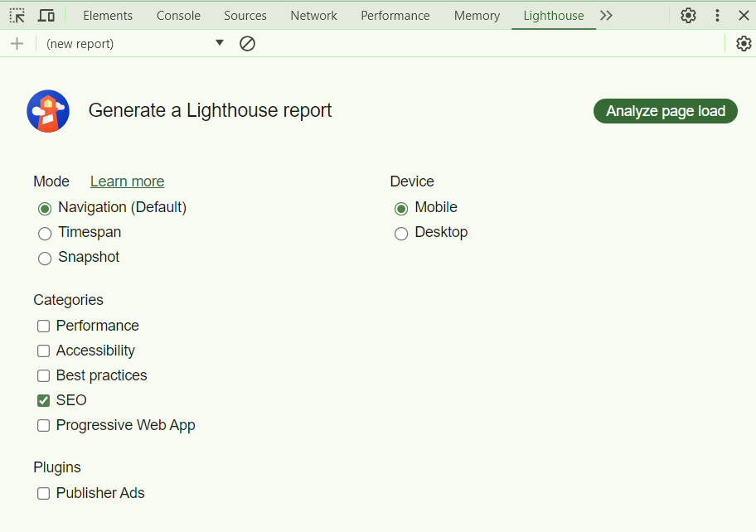Switch to the Console tab
Viewport: 756px width, 532px height.
pyautogui.click(x=178, y=16)
